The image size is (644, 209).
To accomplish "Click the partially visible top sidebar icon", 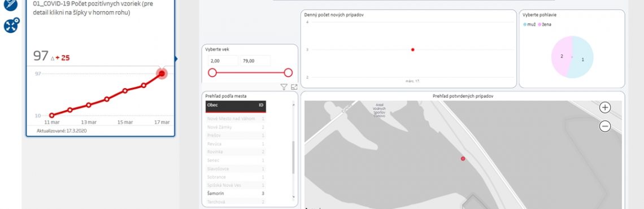I will click(11, 5).
